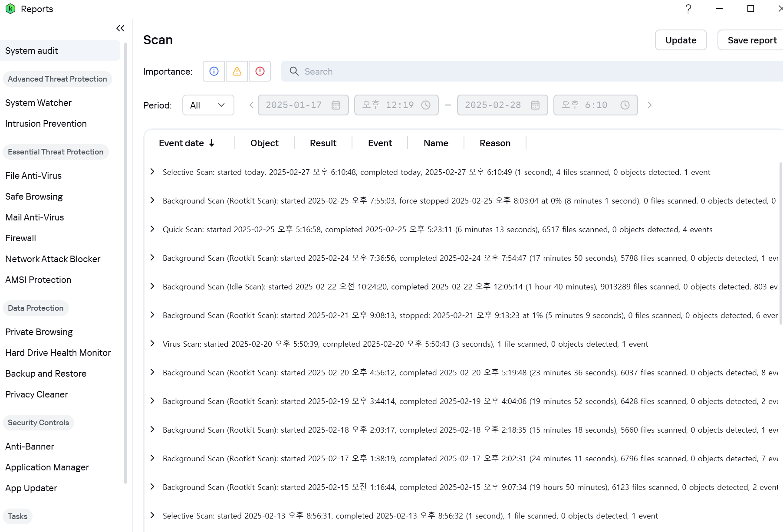Open Backup and Restore report
The width and height of the screenshot is (783, 532).
[46, 374]
